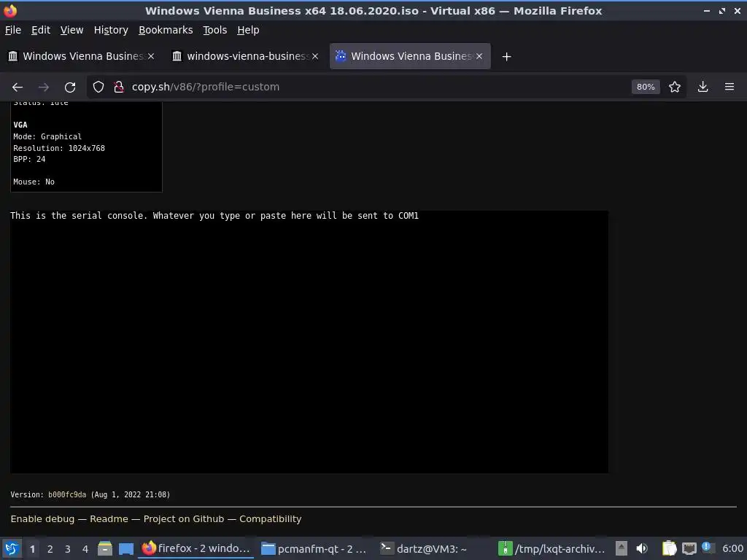Reload the current page
This screenshot has width=747, height=560.
pyautogui.click(x=70, y=87)
